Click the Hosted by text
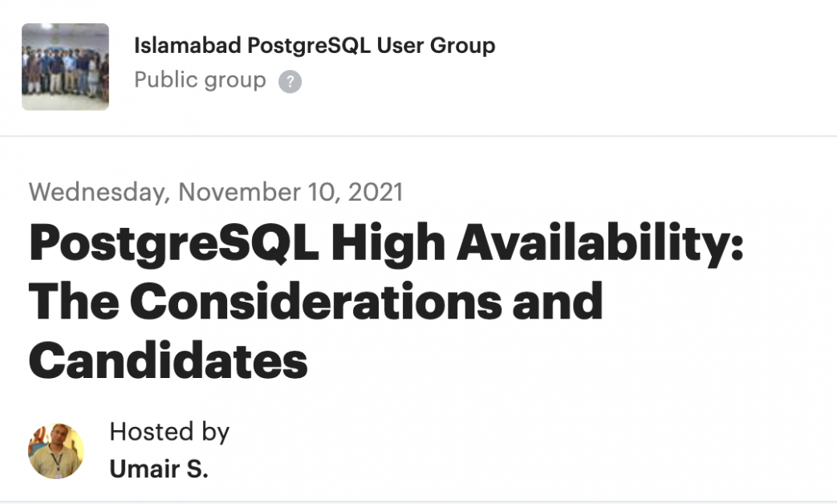Screen dimensions: 837x504 [169, 432]
